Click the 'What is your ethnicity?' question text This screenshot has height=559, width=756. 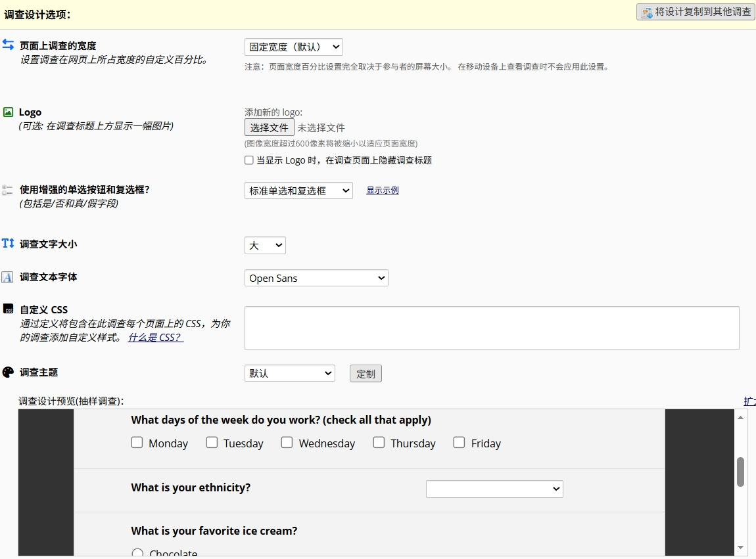click(191, 487)
